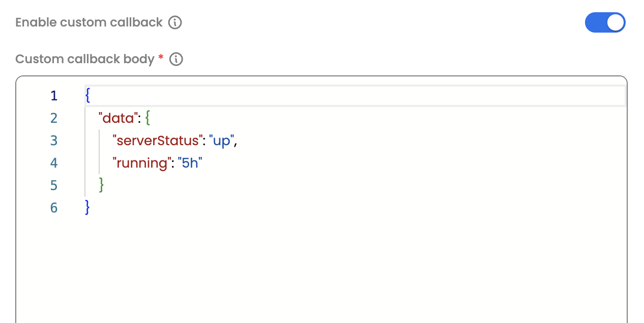This screenshot has height=323, width=644.
Task: Click the blue closing brace on line 6
Action: [87, 208]
